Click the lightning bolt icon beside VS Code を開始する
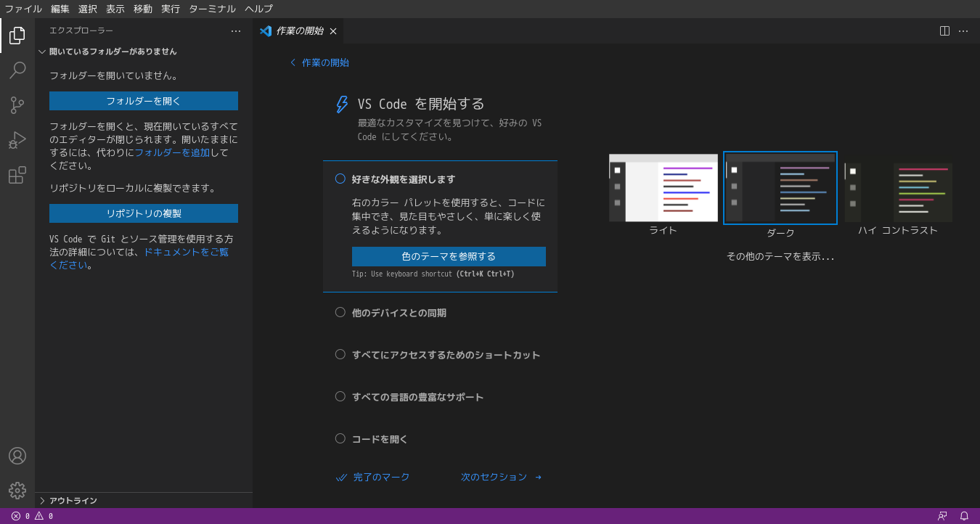The height and width of the screenshot is (524, 980). tap(342, 105)
